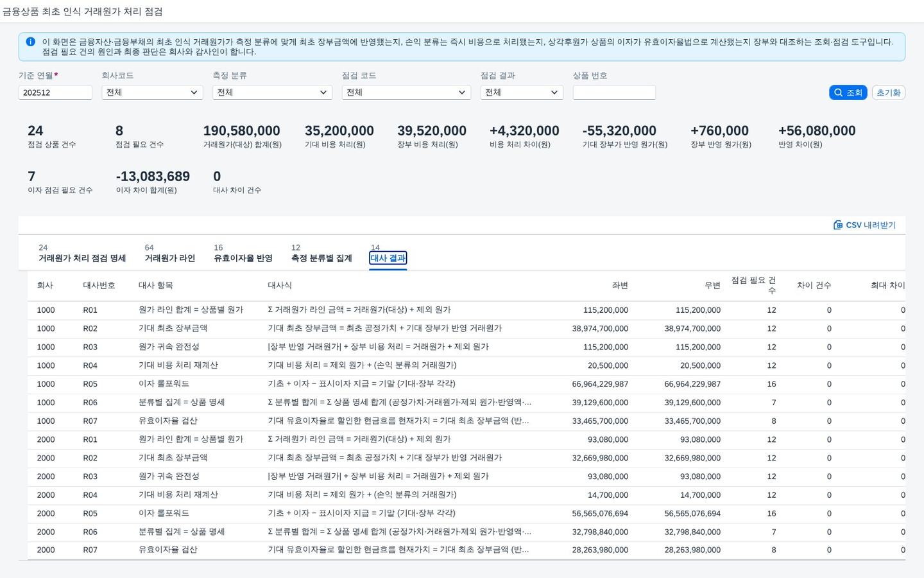This screenshot has width=924, height=578.
Task: Click the CSV download icon
Action: [838, 225]
